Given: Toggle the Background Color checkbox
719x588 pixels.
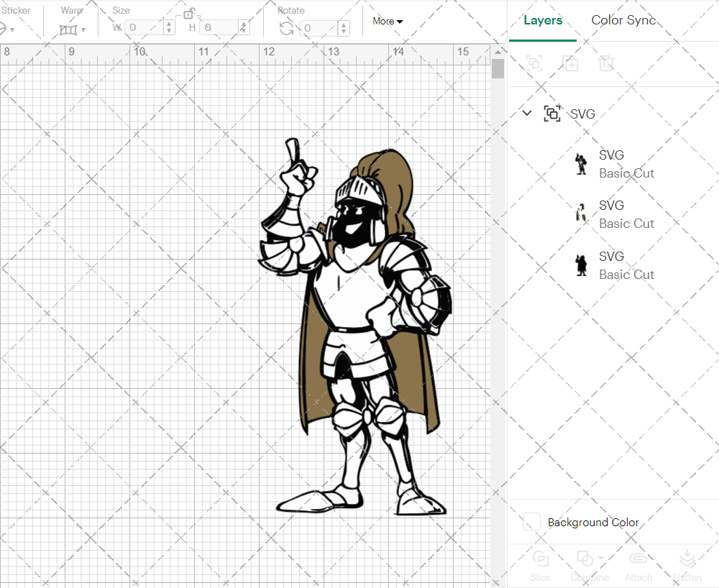Looking at the screenshot, I should coord(531,523).
